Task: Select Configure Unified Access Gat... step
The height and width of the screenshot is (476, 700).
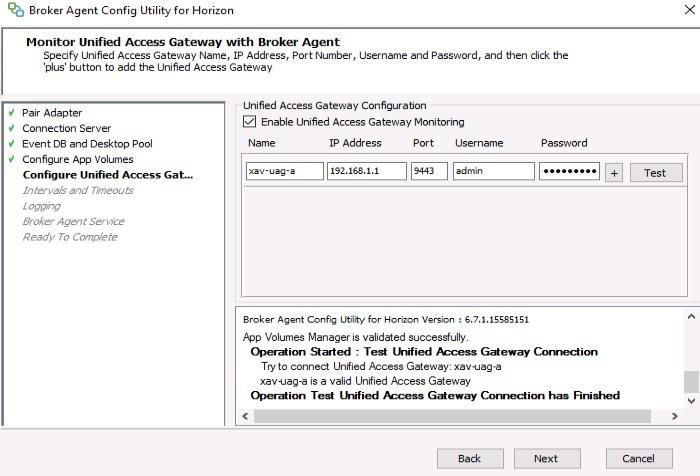Action: pyautogui.click(x=108, y=175)
